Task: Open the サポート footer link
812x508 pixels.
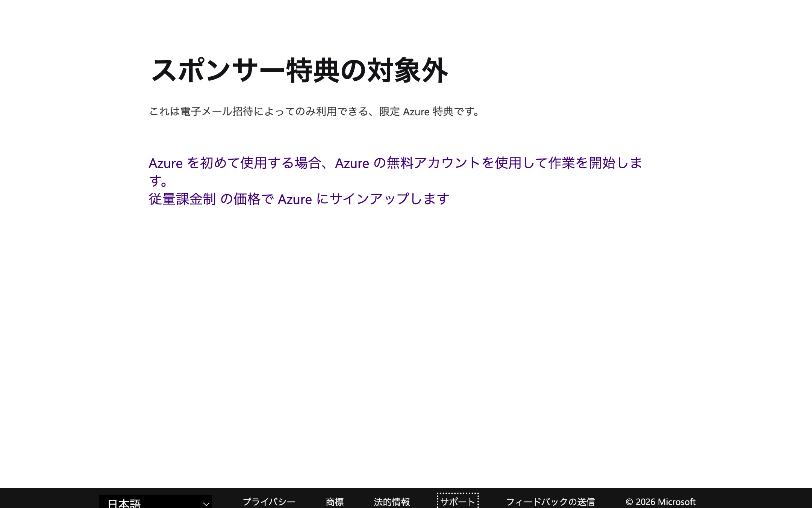Action: coord(458,501)
